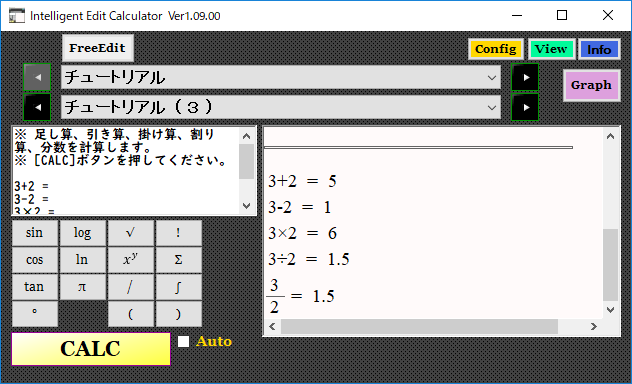Viewport: 632px width, 384px height.
Task: Click the result pane scroll right arrow
Action: pyautogui.click(x=593, y=326)
